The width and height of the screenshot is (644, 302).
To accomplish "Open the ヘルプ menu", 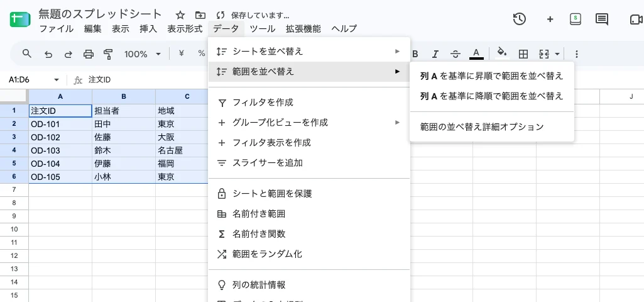I will point(344,29).
